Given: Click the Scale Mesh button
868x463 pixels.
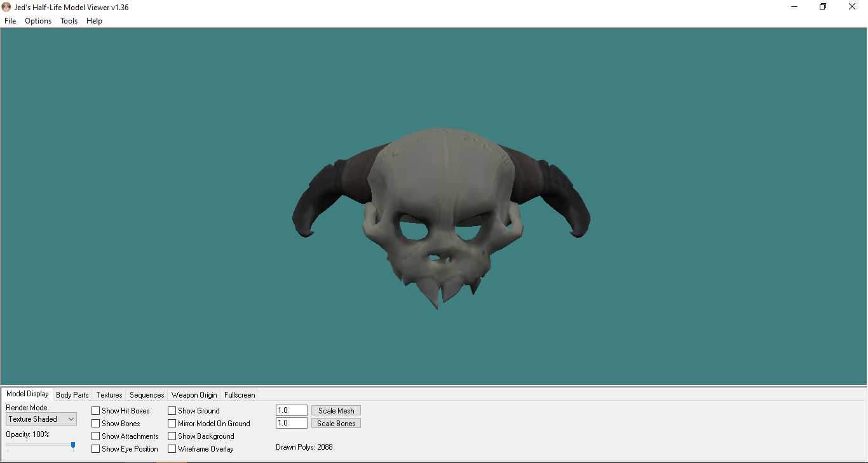Looking at the screenshot, I should click(336, 411).
